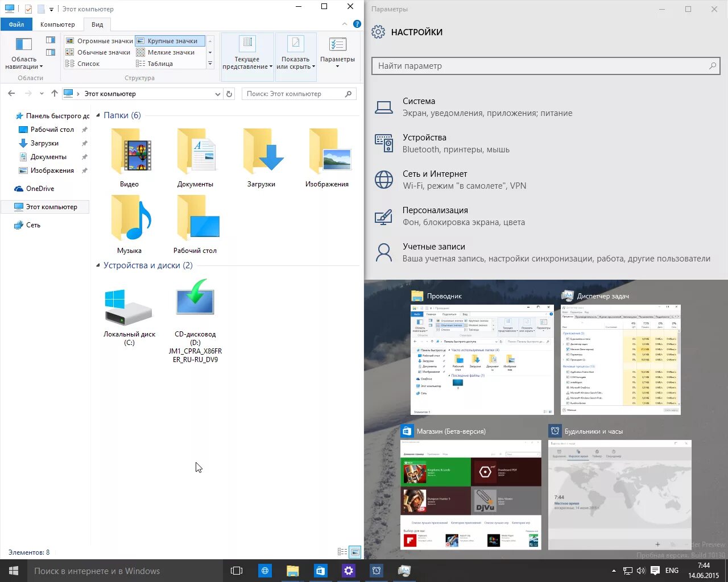Click the back navigation arrow in Explorer

point(11,93)
